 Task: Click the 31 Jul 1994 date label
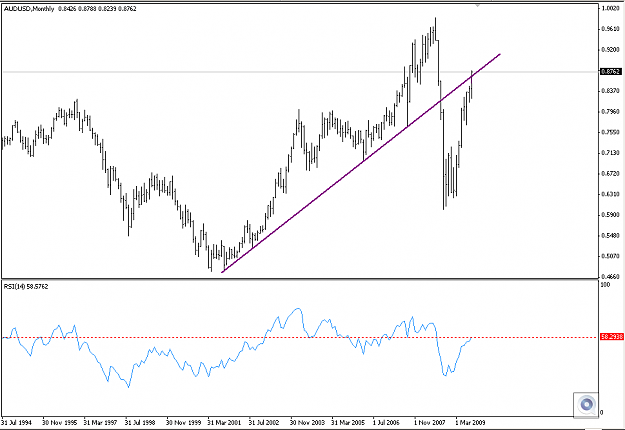16,422
